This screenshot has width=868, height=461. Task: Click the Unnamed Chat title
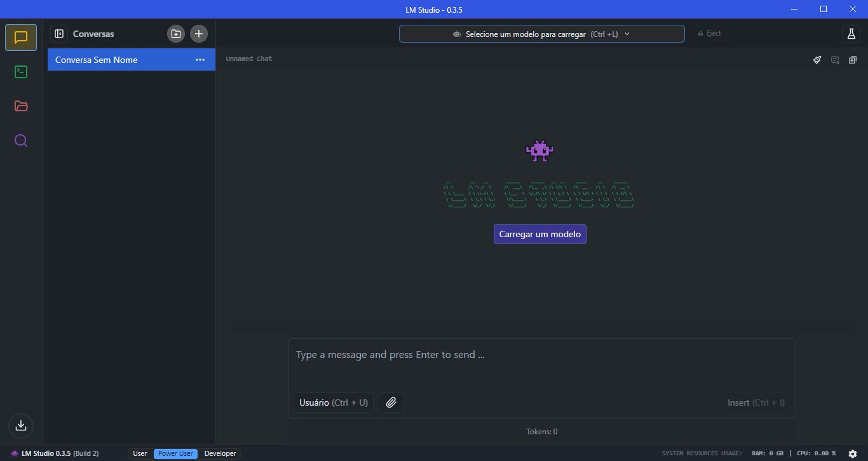(248, 58)
